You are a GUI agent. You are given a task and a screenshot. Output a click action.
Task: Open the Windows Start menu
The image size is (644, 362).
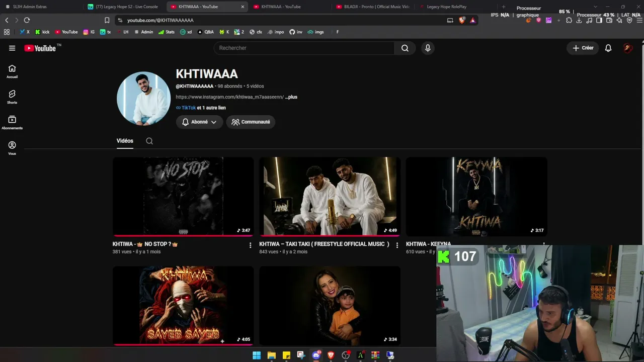tap(257, 355)
